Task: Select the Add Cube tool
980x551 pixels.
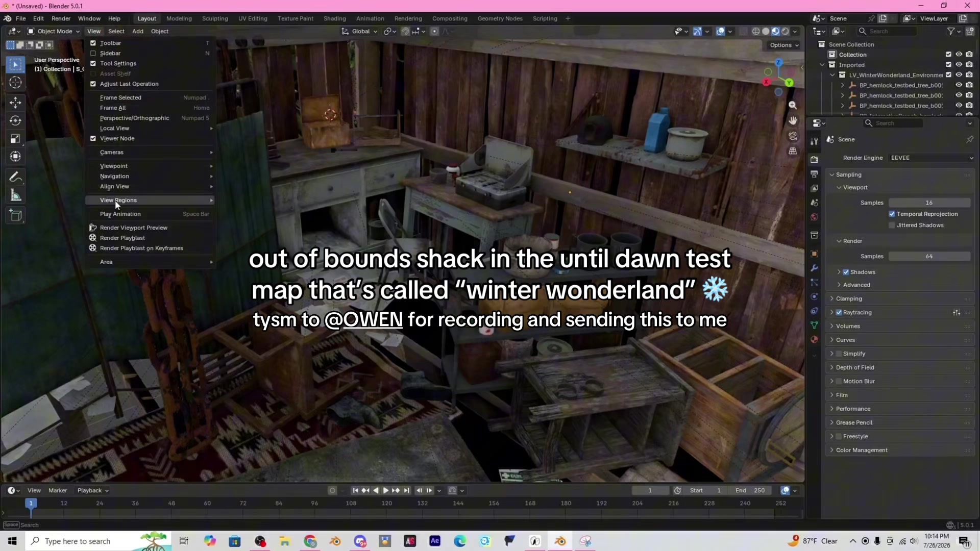Action: point(15,215)
